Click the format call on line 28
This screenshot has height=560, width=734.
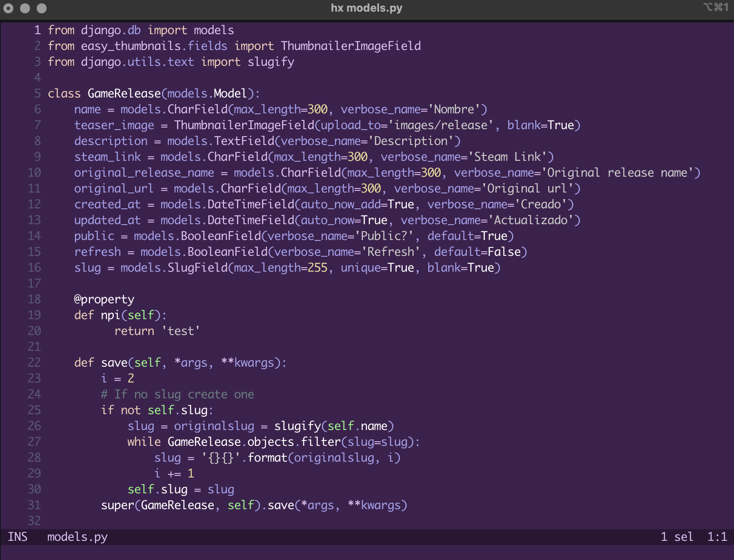click(267, 457)
